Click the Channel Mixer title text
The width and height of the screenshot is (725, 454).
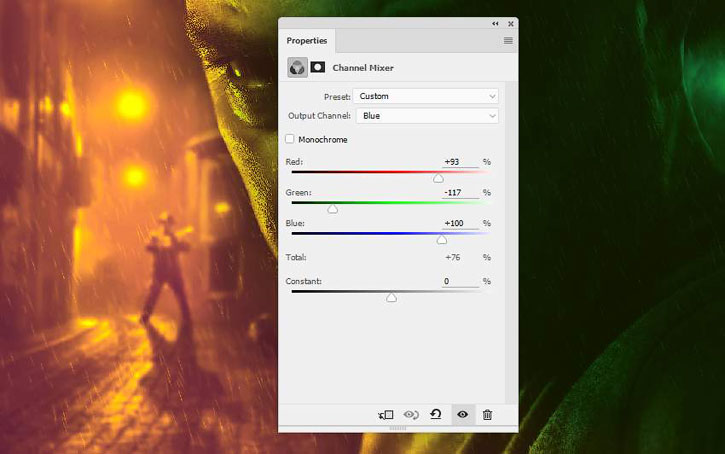[363, 68]
